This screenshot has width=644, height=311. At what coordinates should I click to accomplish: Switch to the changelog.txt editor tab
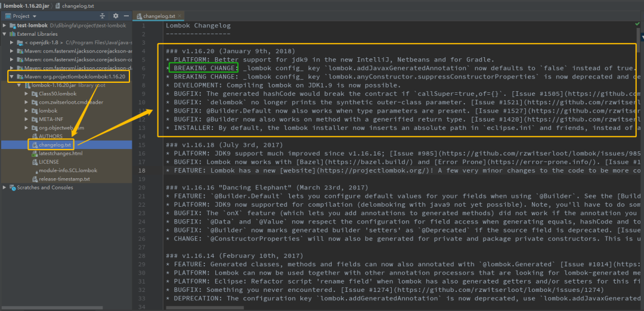click(159, 17)
